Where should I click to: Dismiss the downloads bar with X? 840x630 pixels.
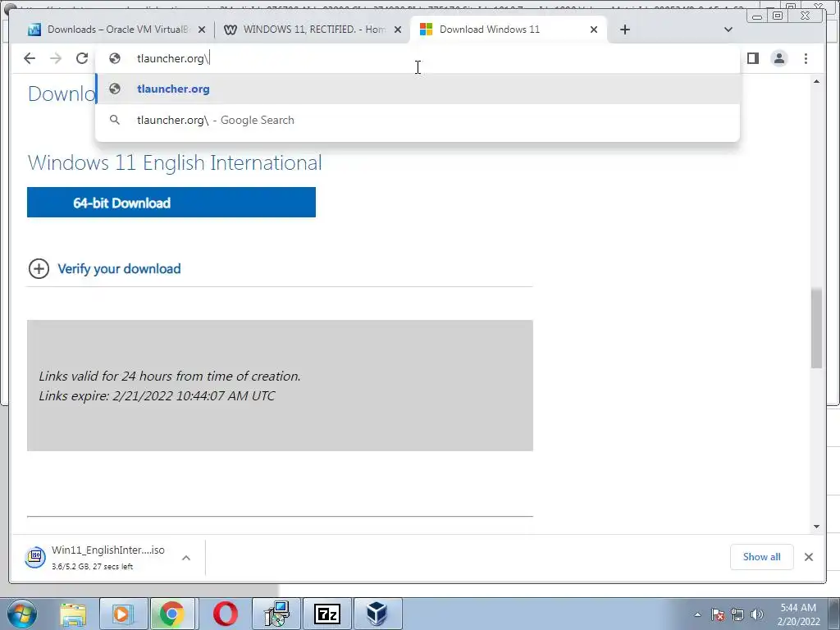tap(808, 557)
